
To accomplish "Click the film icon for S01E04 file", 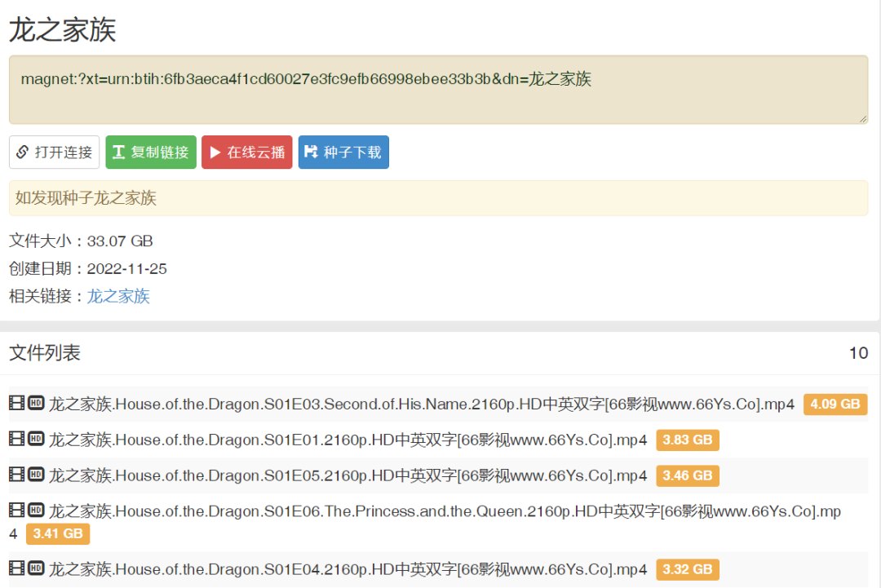I will (17, 568).
